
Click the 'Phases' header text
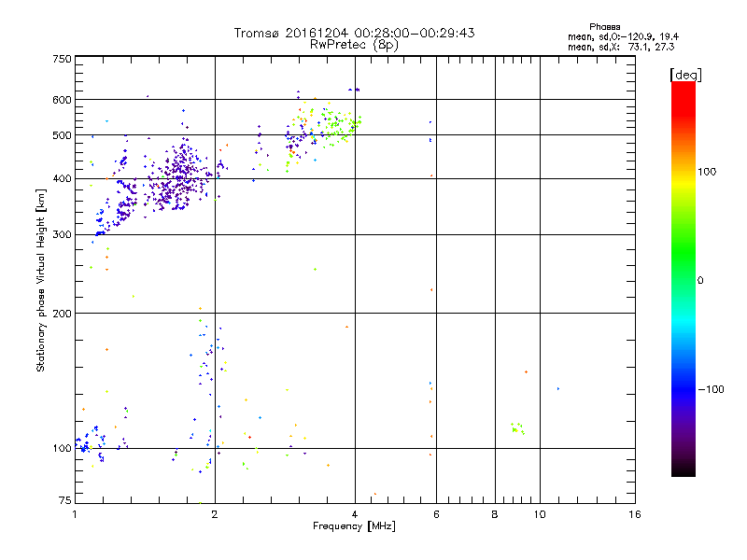pos(604,27)
